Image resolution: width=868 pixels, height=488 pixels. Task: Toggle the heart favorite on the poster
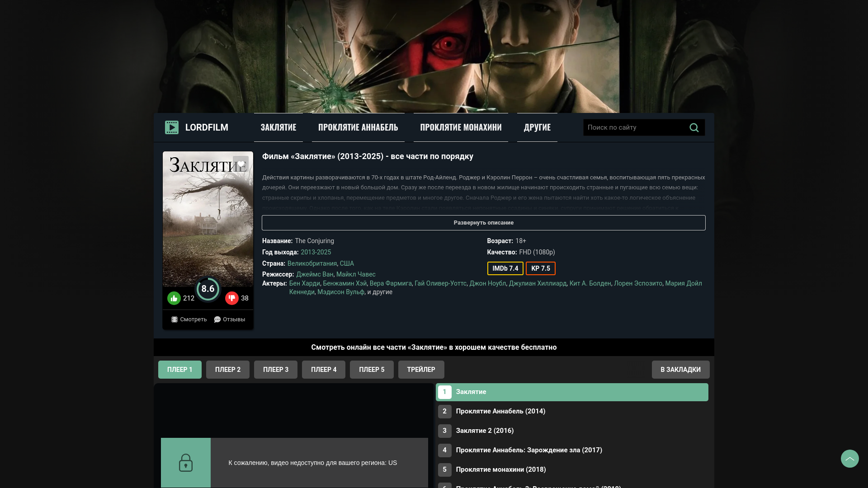point(241,164)
